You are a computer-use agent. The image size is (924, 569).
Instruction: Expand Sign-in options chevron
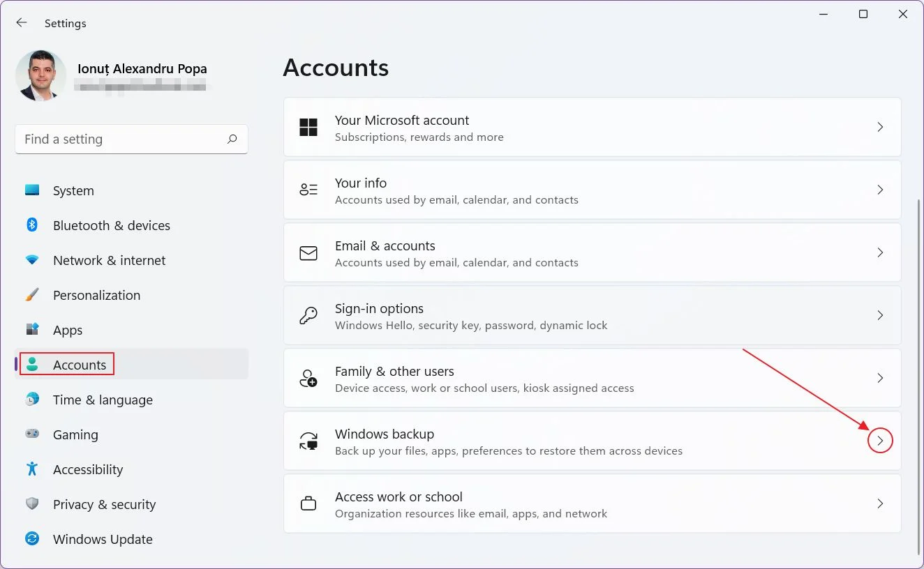880,315
